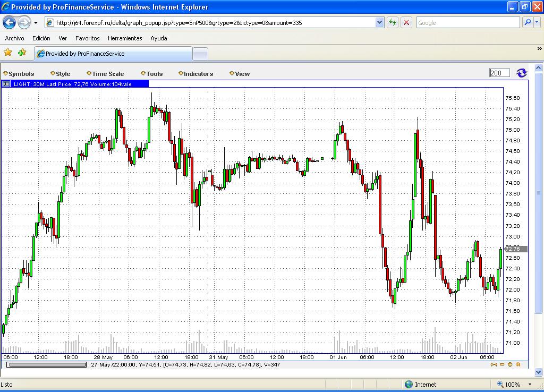The width and height of the screenshot is (544, 392).
Task: Click the 71,00 price axis label
Action: pos(513,343)
